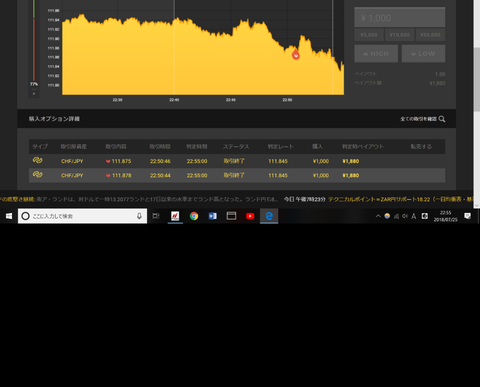Select the ¥10,000 preset amount

coord(400,35)
